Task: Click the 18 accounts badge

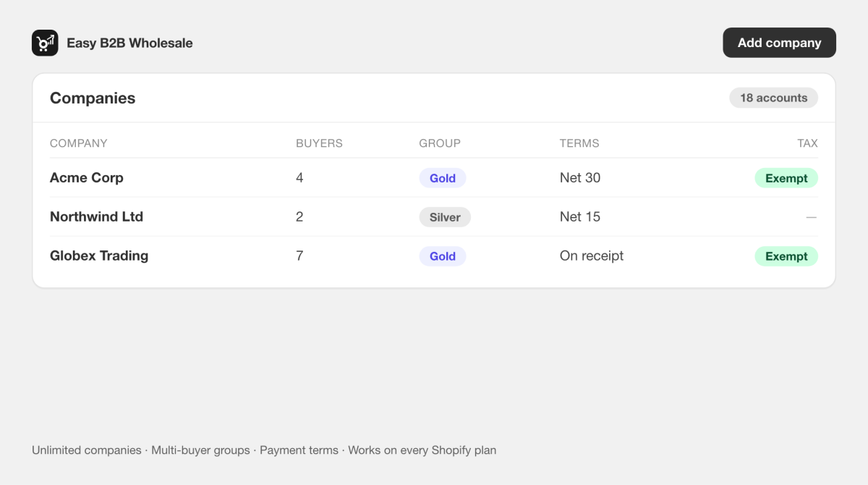Action: (x=773, y=98)
